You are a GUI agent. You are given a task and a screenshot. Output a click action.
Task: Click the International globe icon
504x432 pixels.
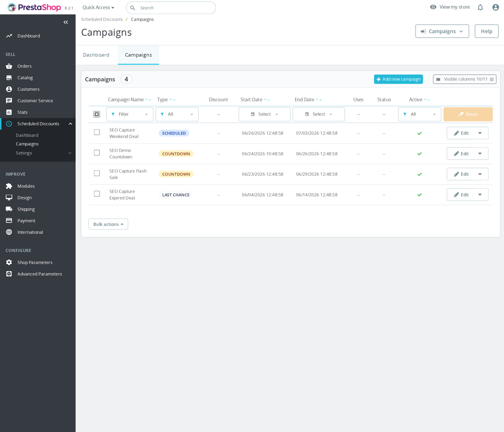pos(9,232)
